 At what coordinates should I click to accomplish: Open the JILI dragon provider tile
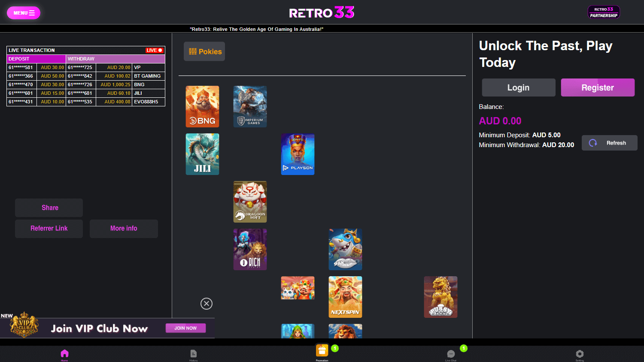click(x=202, y=154)
